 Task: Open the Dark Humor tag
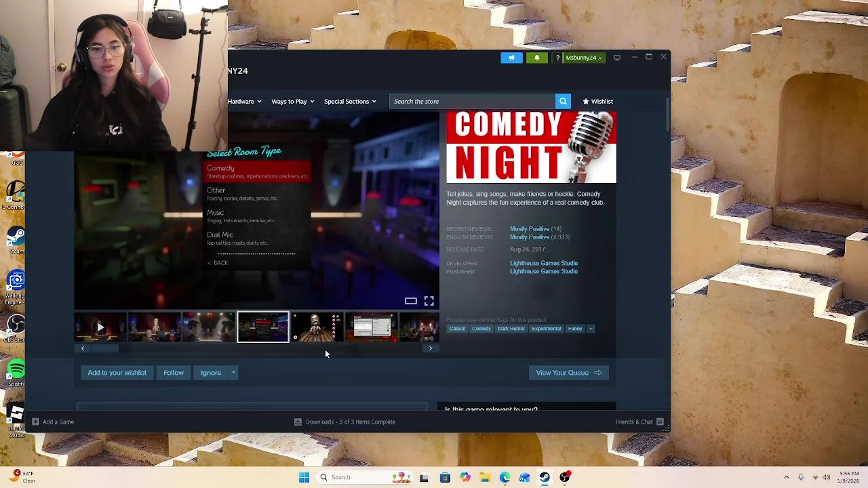[511, 329]
